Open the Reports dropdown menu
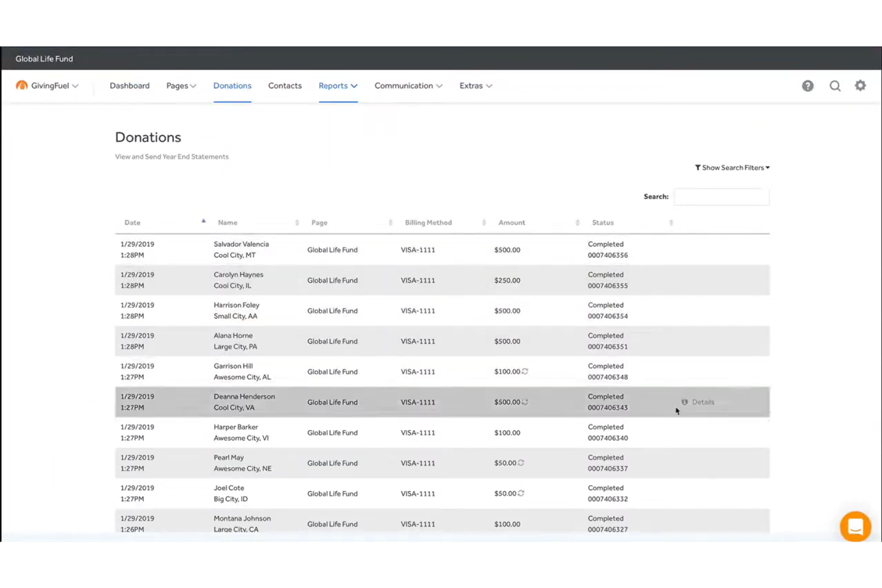The width and height of the screenshot is (882, 588). click(338, 86)
